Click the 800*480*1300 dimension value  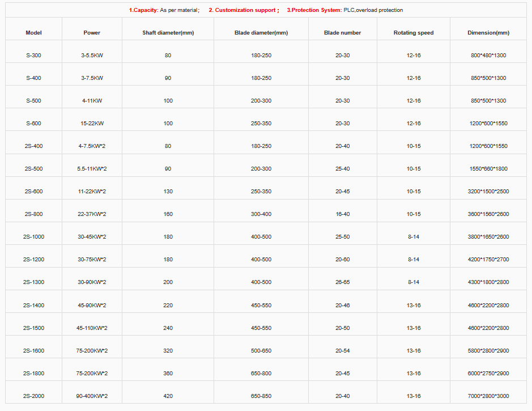488,56
